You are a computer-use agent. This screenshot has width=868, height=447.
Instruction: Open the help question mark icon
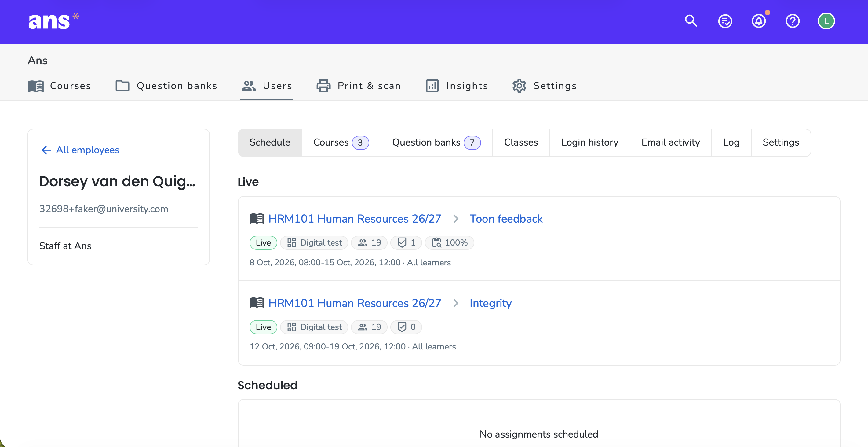pos(793,21)
